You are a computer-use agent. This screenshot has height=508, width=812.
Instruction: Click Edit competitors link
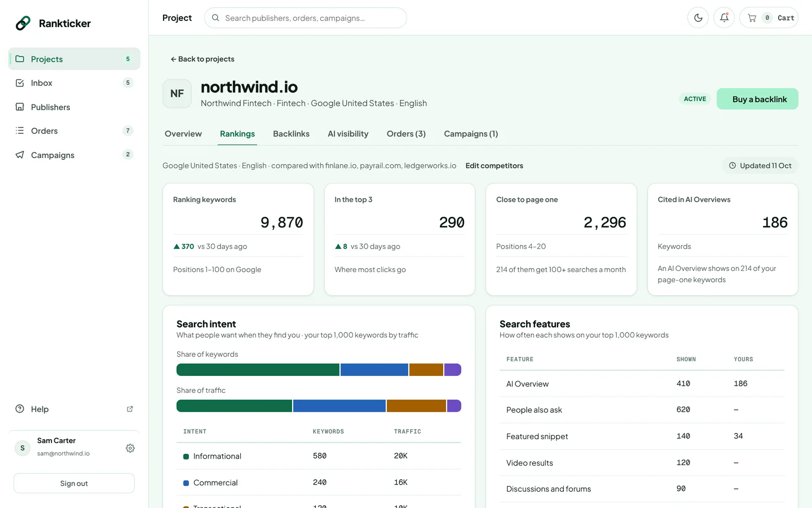494,165
